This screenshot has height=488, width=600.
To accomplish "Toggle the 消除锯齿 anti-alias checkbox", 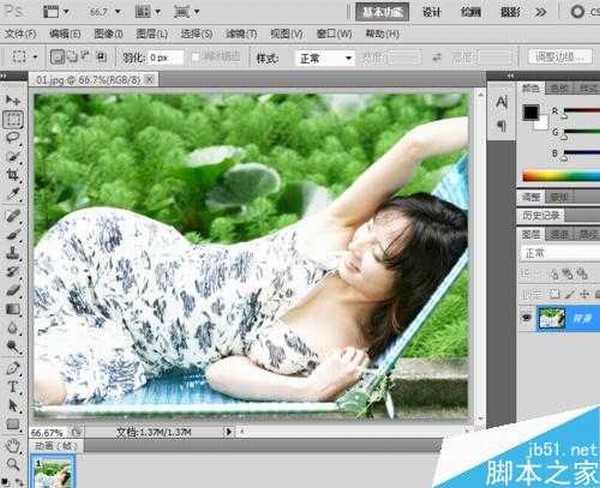I will coord(196,58).
